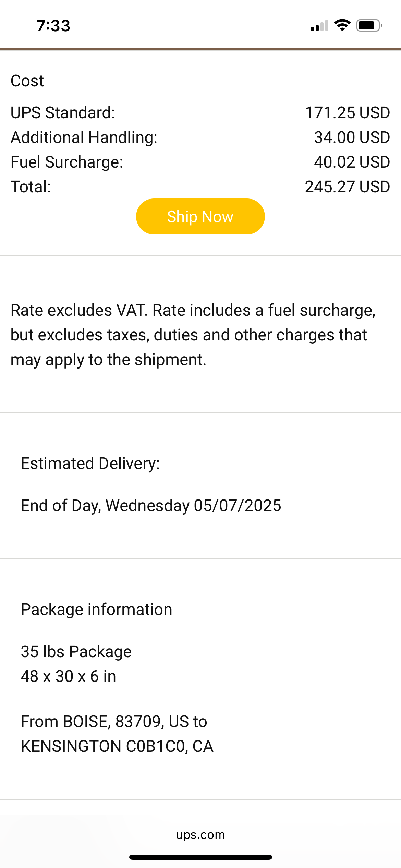The height and width of the screenshot is (868, 401).
Task: Tap the Rate excludes VAT notice text
Action: [x=193, y=335]
